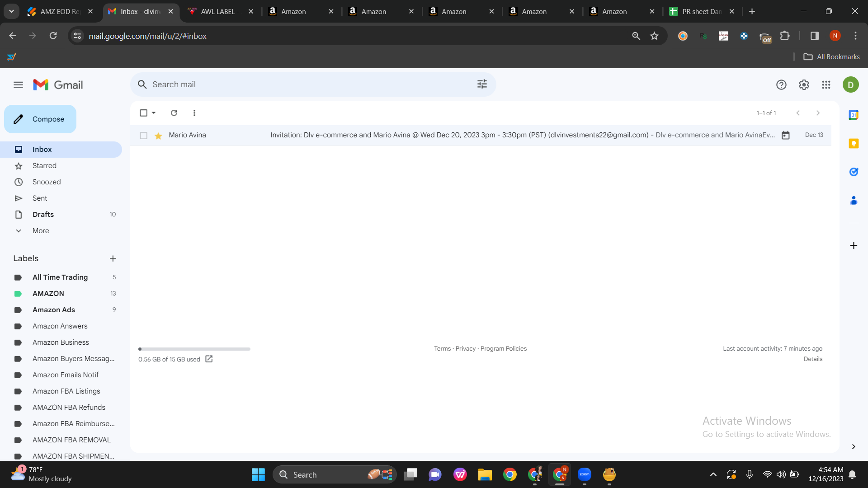Open the Privacy link
Image resolution: width=868 pixels, height=488 pixels.
[466, 349]
